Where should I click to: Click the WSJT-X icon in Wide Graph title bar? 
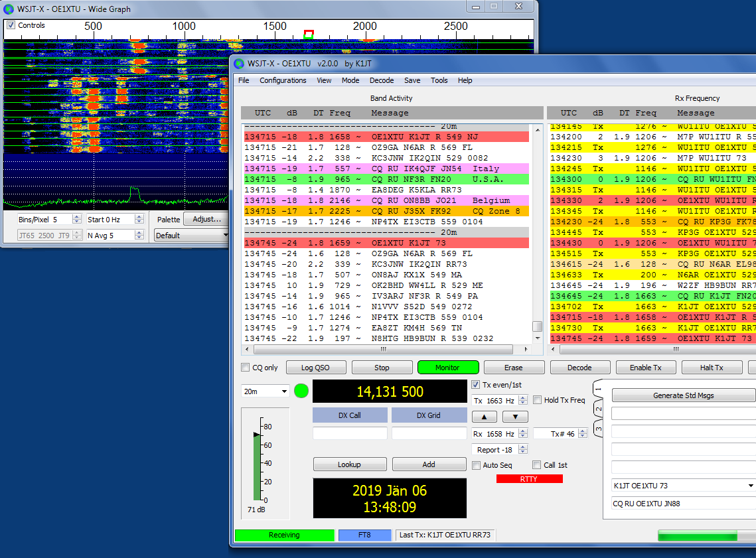tap(9, 9)
